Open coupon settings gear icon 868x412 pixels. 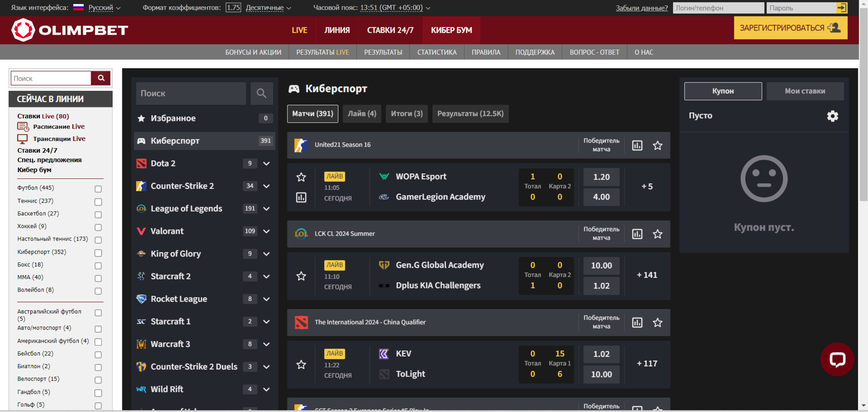(x=832, y=116)
